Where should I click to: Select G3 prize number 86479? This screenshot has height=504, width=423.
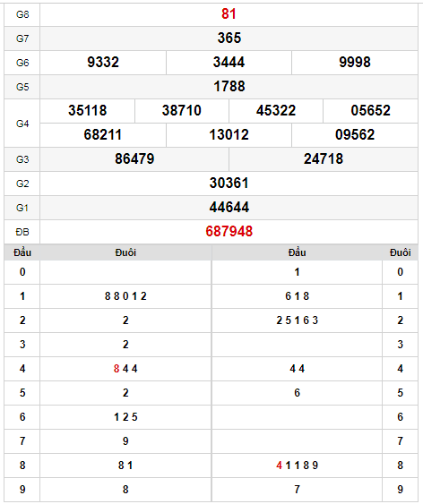click(134, 158)
